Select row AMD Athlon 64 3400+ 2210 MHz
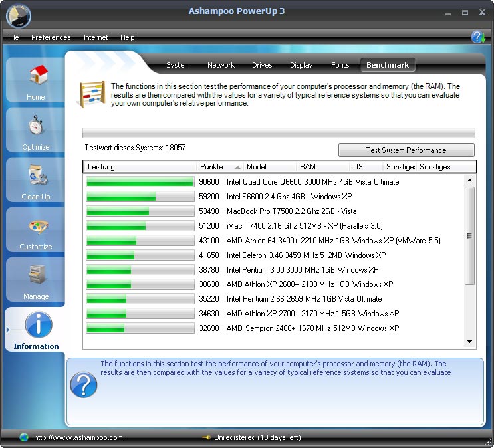 pyautogui.click(x=274, y=241)
